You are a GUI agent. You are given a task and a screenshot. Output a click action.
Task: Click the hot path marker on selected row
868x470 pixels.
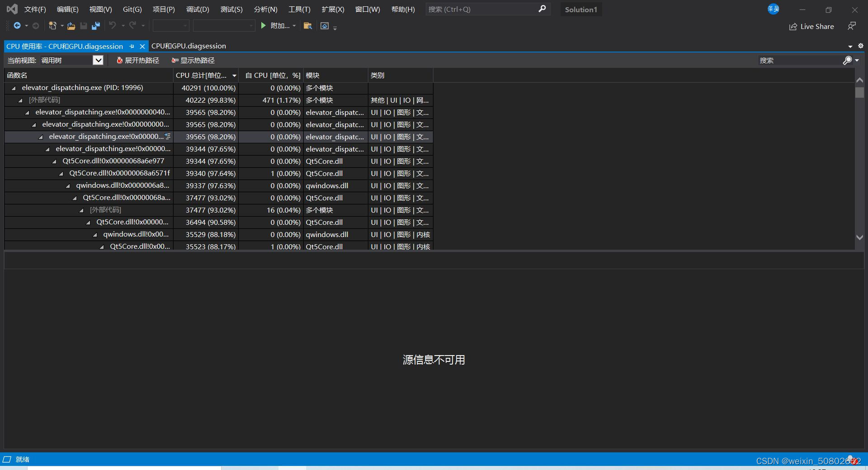[x=168, y=136]
